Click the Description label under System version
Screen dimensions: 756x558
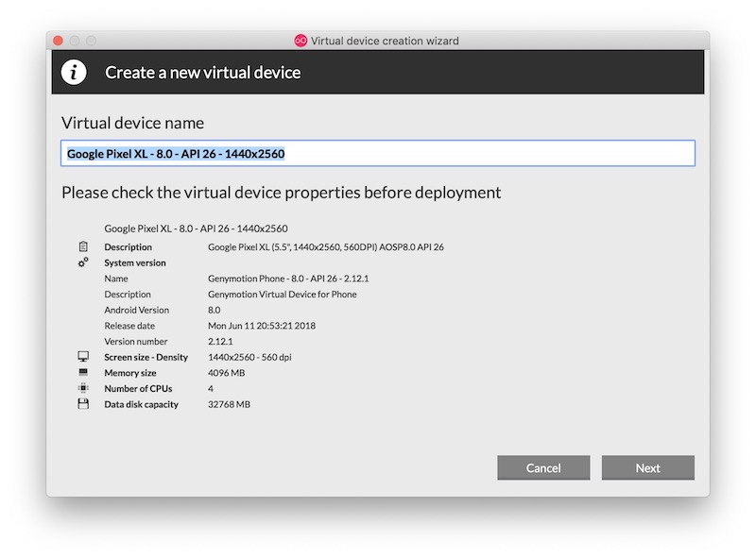[128, 295]
